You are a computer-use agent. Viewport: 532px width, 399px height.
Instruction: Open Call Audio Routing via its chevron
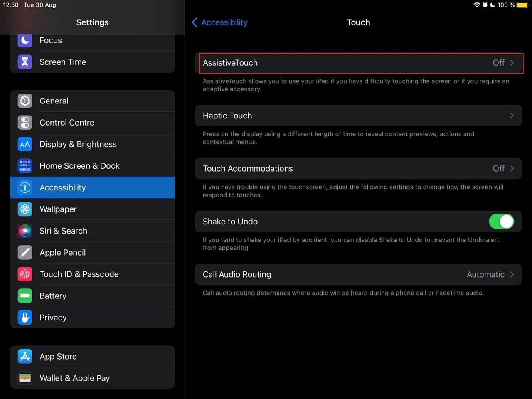pos(512,274)
